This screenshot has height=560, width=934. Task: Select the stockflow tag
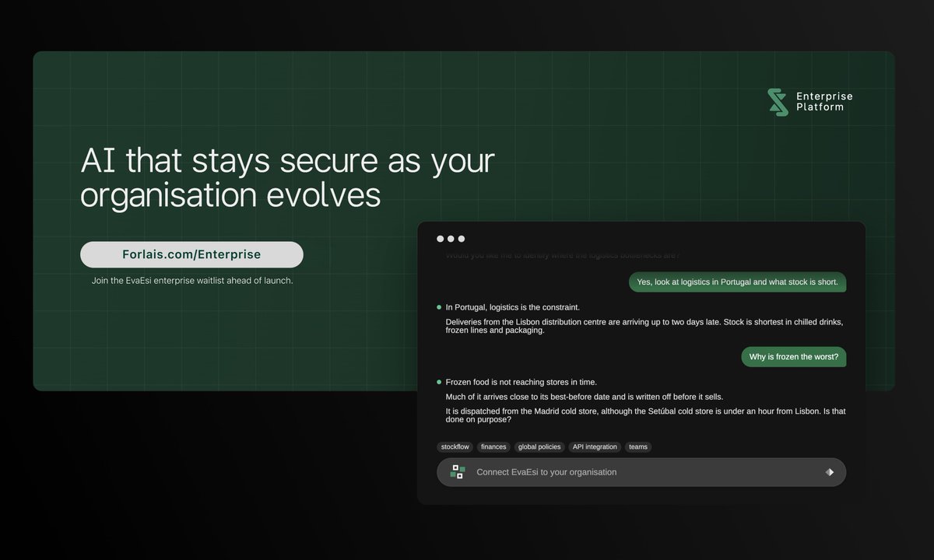click(x=455, y=447)
